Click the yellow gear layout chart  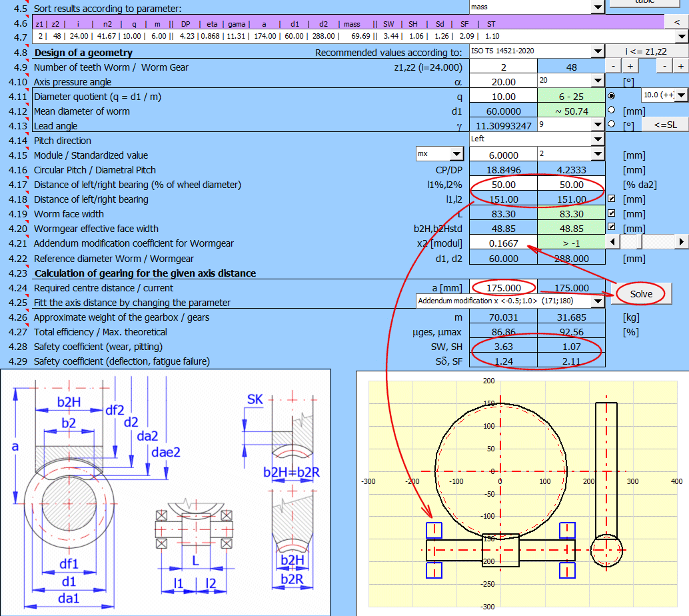522,493
